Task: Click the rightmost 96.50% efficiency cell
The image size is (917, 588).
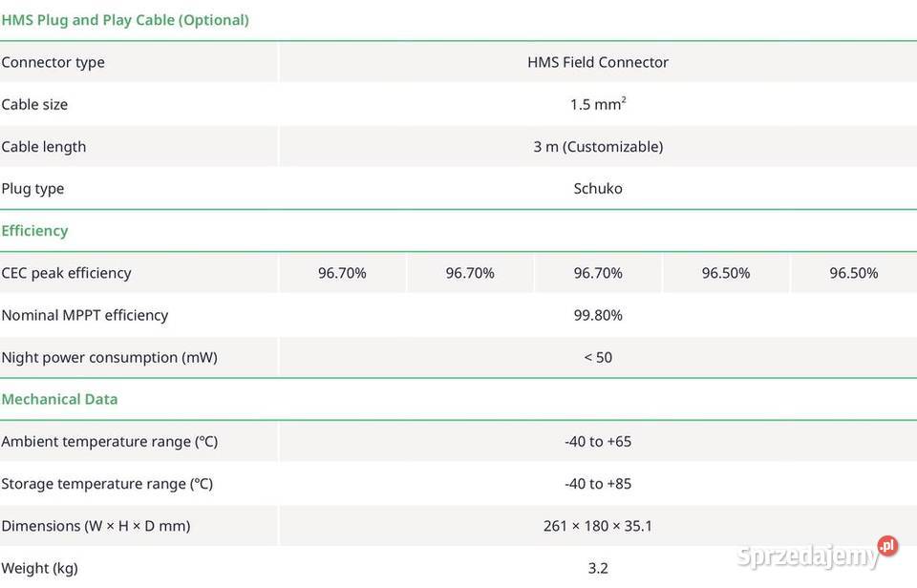Action: click(854, 273)
